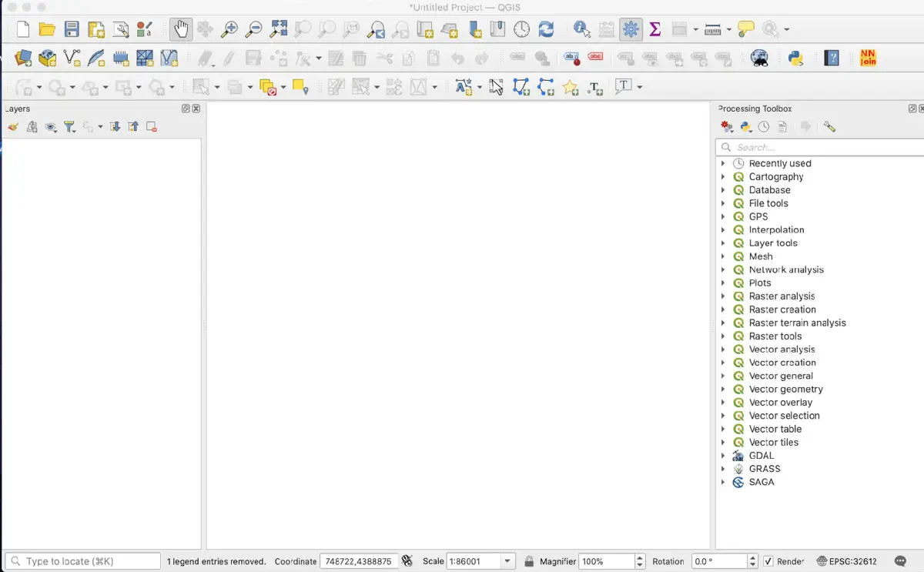
Task: Toggle the Processing Toolbox gear icon
Action: coord(631,29)
